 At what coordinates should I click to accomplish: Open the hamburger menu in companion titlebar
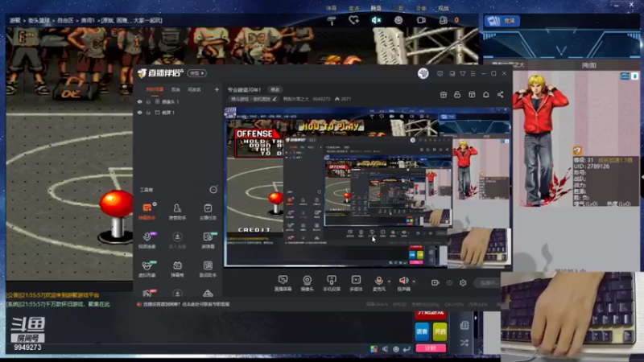pos(473,73)
